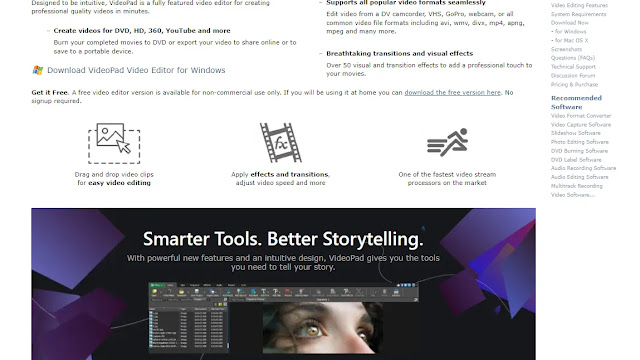This screenshot has width=640, height=360.
Task: Open the Screenshots sidebar link
Action: coord(566,49)
